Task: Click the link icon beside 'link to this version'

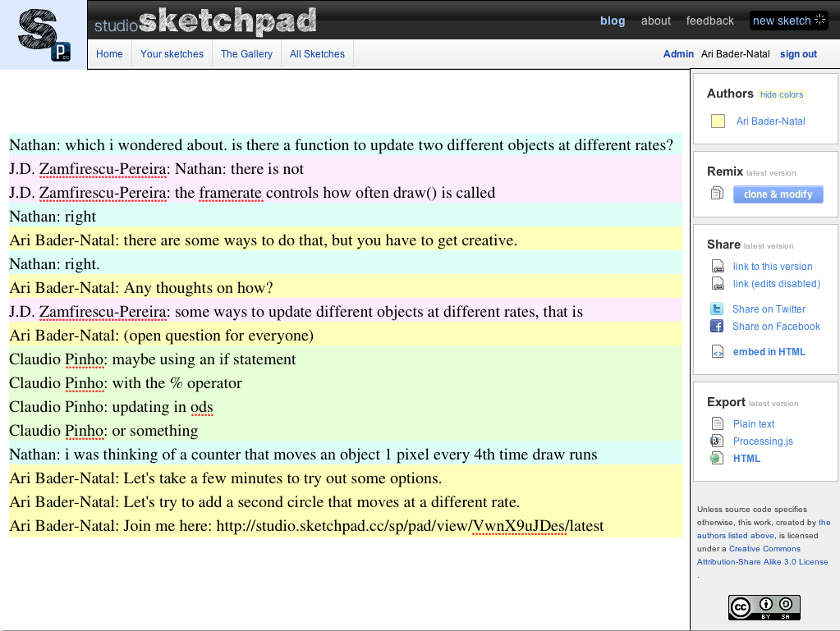Action: click(x=718, y=266)
